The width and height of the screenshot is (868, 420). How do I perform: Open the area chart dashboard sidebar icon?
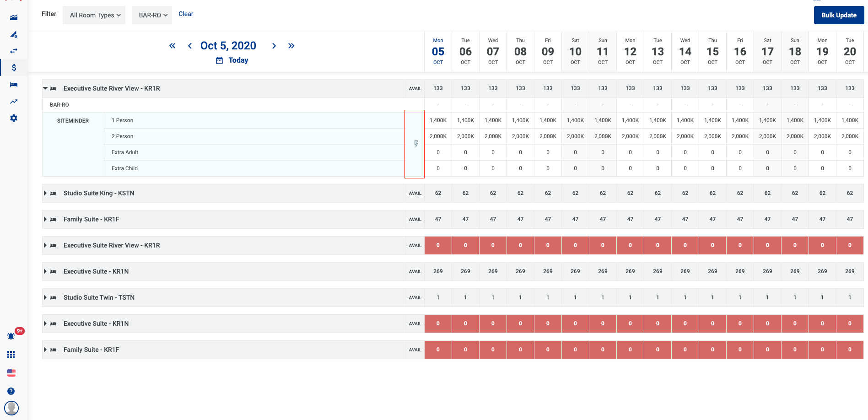(x=14, y=17)
